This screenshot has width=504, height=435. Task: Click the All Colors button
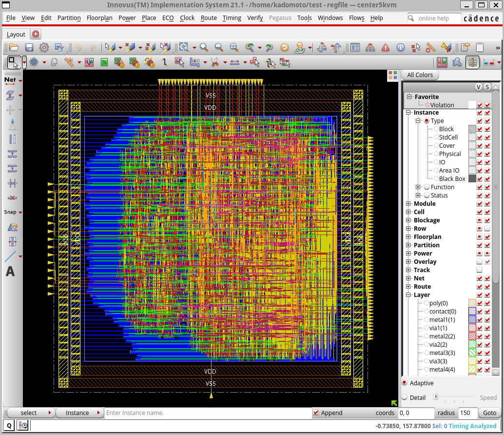[420, 75]
